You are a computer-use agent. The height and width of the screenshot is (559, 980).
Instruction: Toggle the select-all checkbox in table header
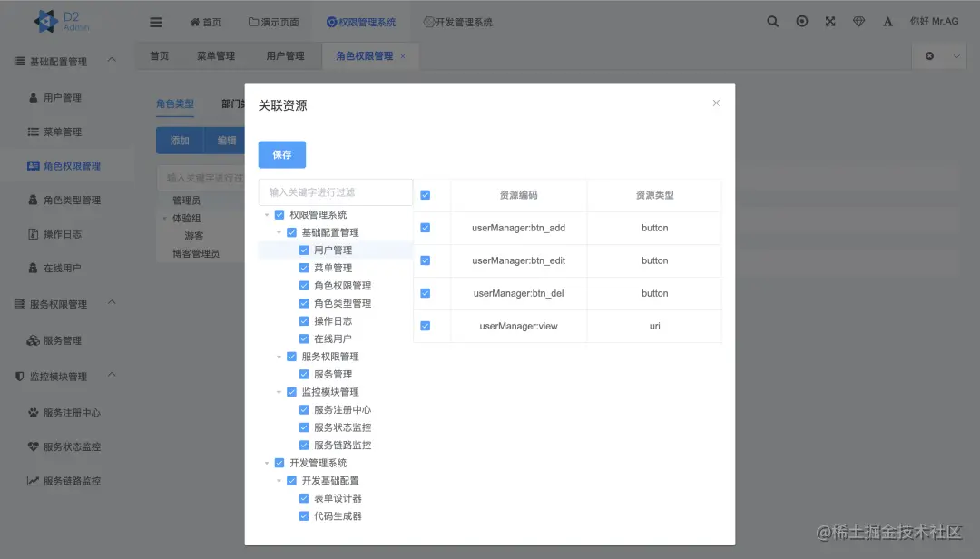pos(425,195)
